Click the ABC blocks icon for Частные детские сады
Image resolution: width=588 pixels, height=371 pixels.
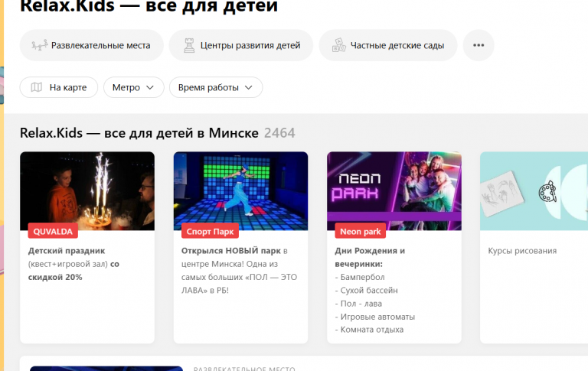(338, 45)
